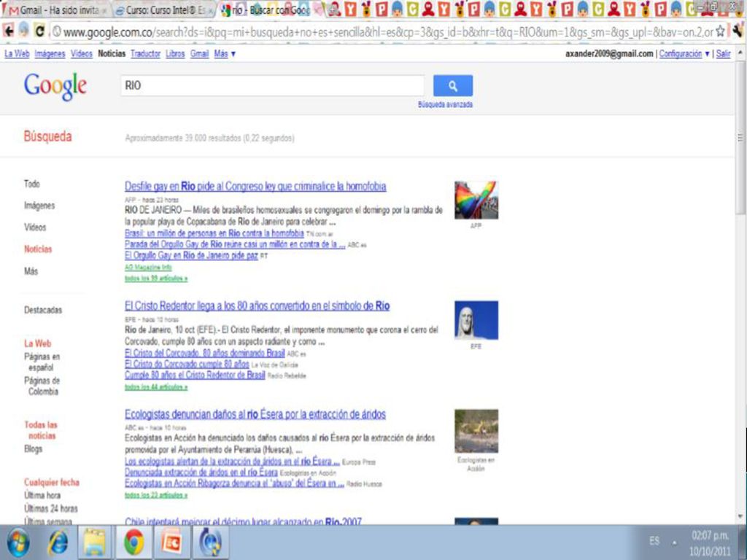Click the Google logo
747x560 pixels.
click(x=55, y=87)
